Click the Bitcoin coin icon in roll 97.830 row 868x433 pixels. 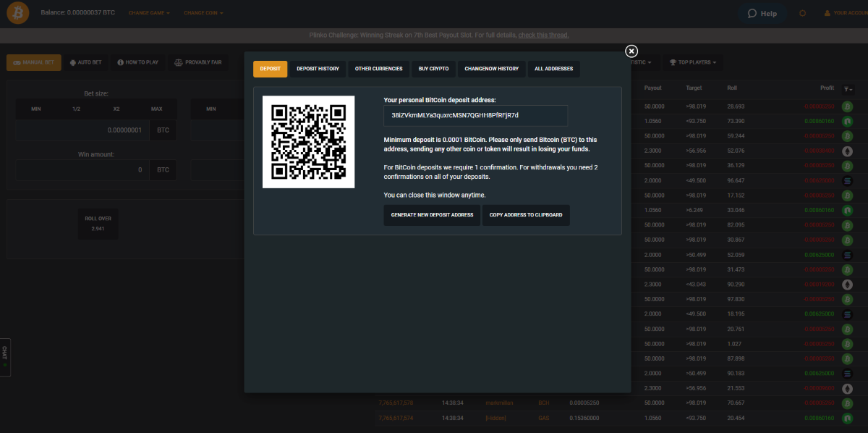point(847,299)
